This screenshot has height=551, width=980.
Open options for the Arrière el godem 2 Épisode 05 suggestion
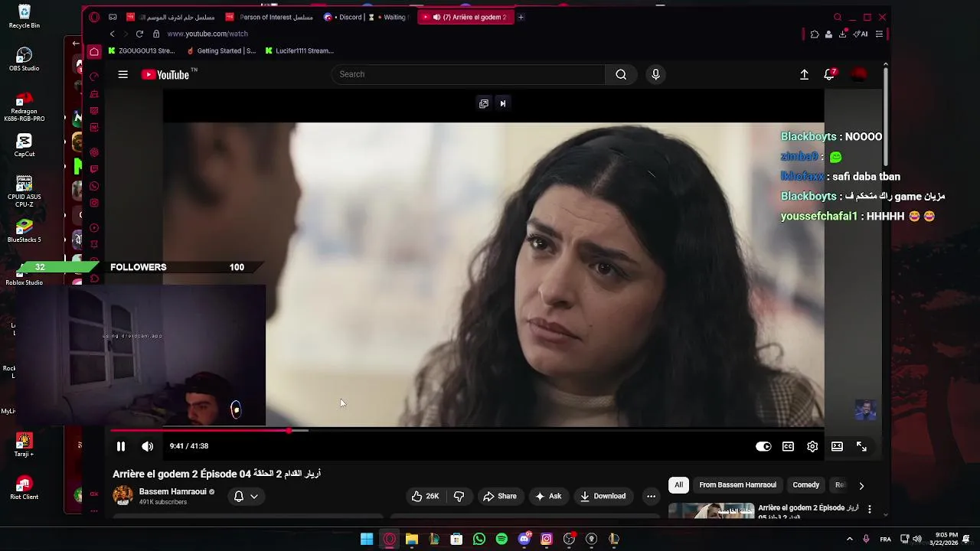pyautogui.click(x=869, y=509)
